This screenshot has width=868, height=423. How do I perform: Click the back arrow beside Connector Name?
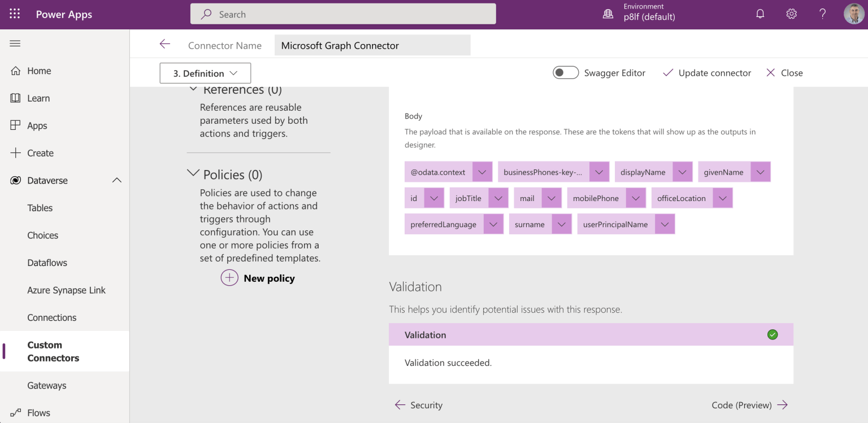pos(164,45)
